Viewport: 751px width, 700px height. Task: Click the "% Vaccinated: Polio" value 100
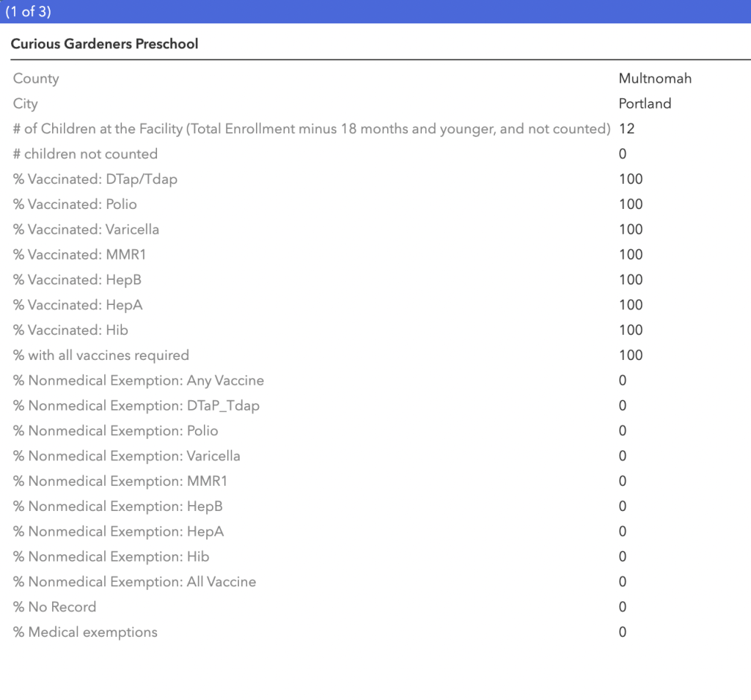631,205
